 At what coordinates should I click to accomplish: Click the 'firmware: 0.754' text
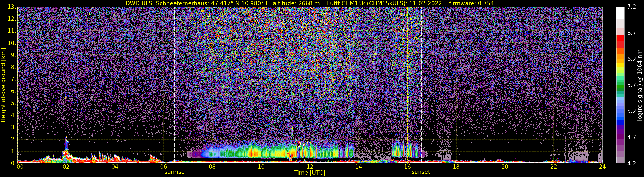[472, 3]
